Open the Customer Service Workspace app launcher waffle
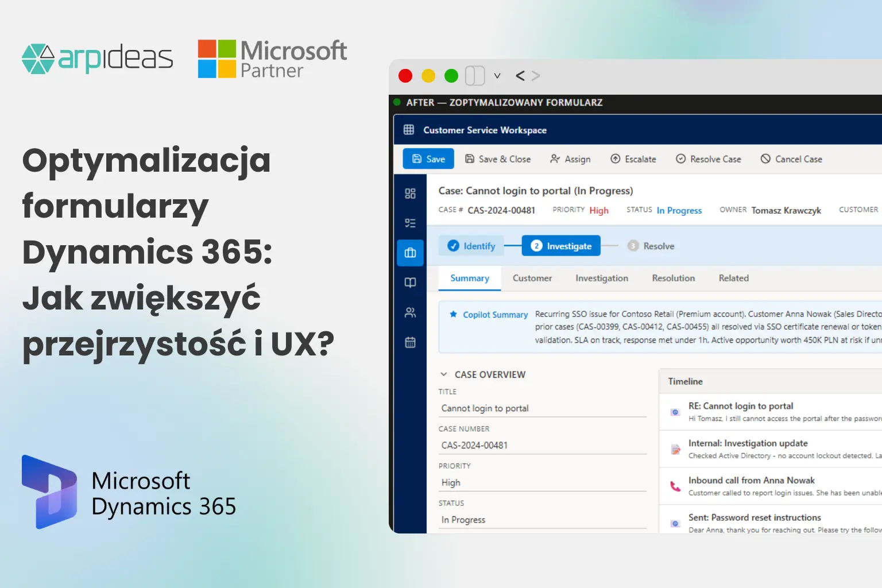This screenshot has width=882, height=588. coord(408,130)
